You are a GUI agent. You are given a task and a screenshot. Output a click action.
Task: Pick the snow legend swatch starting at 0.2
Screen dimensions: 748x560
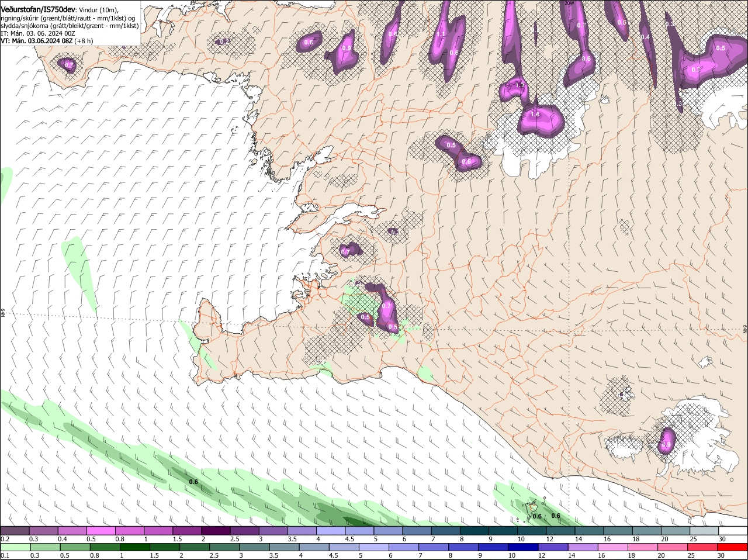15,530
